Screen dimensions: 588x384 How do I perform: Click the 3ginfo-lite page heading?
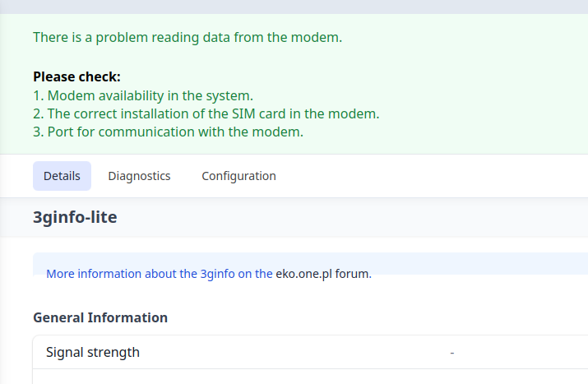click(x=75, y=217)
